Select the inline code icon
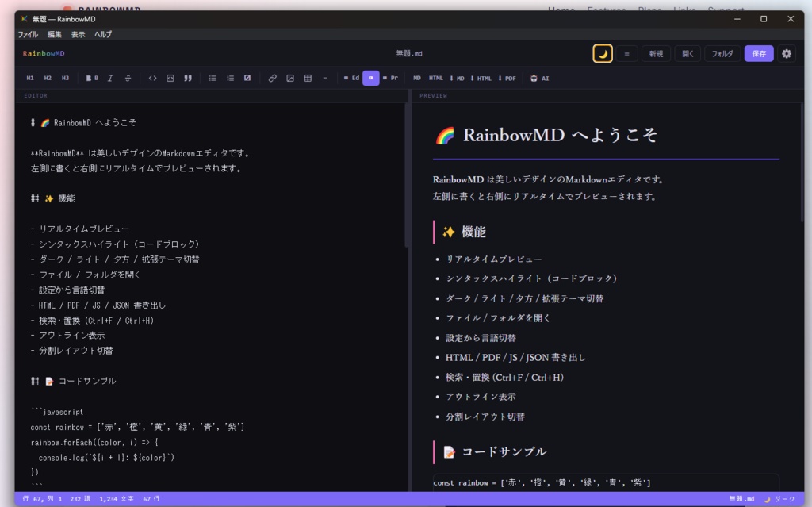 point(152,78)
